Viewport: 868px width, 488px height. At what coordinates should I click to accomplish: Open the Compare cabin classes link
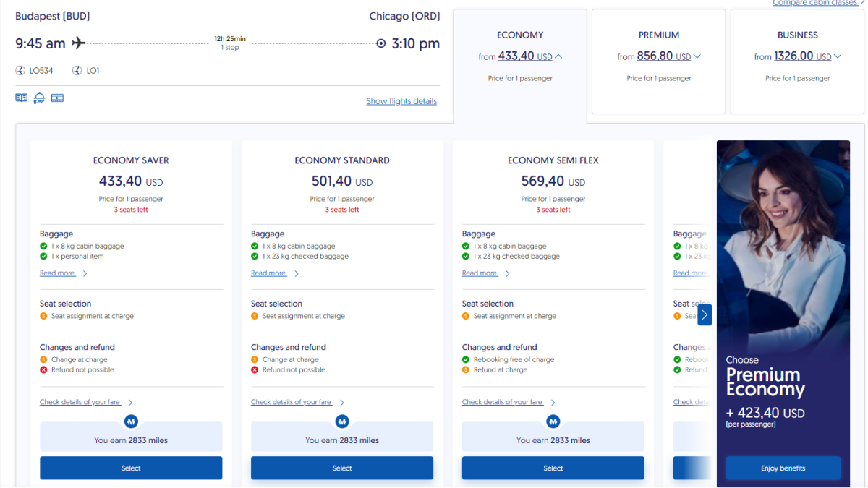[x=816, y=3]
